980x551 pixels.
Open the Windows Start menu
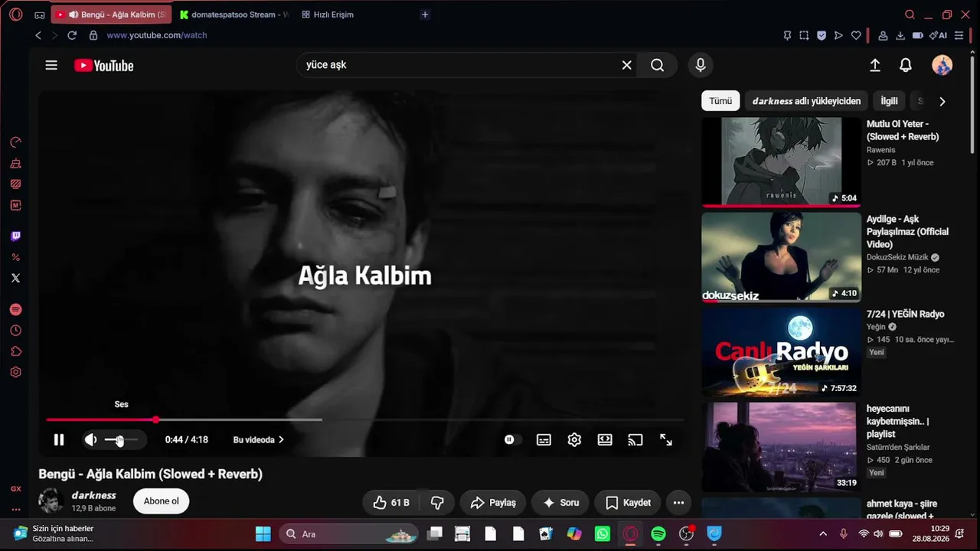[263, 534]
